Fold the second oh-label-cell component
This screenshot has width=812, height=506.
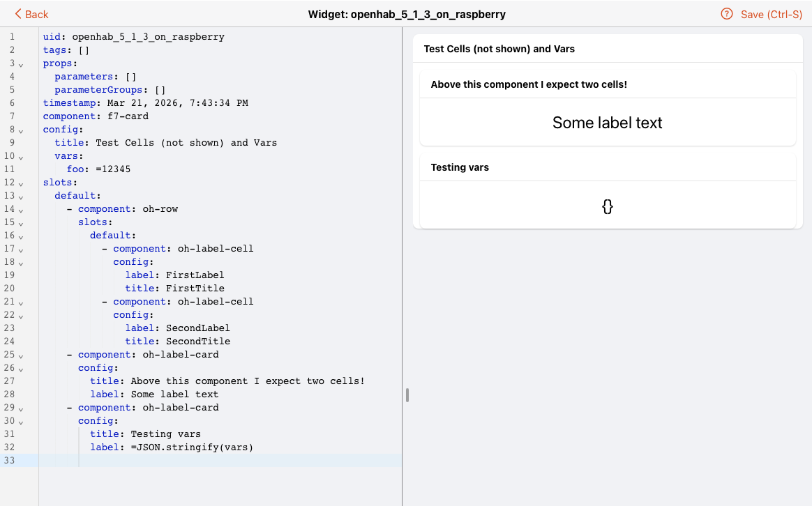pos(21,302)
